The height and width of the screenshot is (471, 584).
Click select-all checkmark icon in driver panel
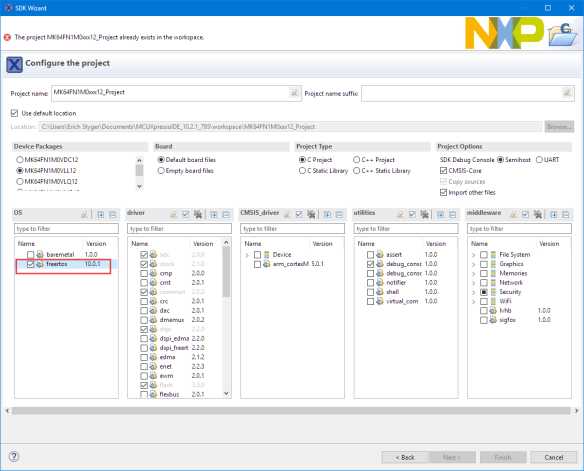(x=185, y=214)
